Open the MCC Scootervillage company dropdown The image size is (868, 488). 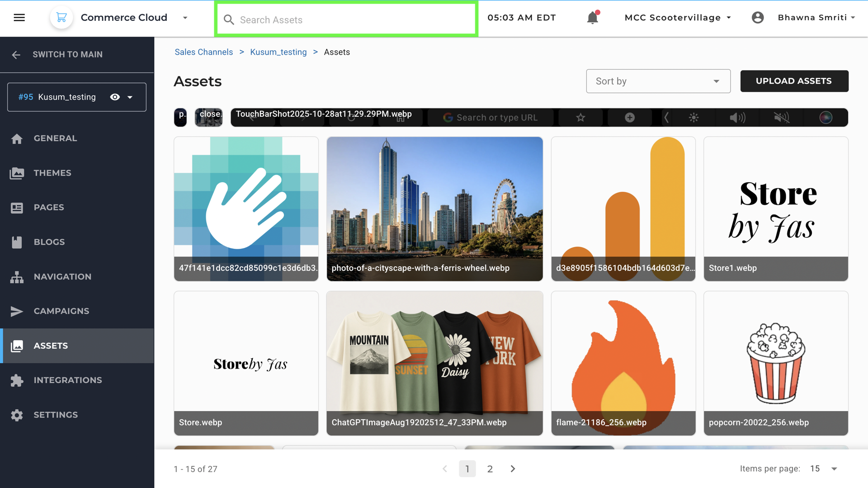678,18
